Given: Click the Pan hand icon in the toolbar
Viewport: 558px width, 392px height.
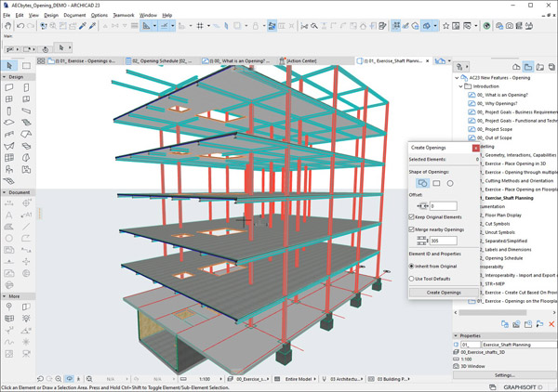Looking at the screenshot, I should point(7,26).
